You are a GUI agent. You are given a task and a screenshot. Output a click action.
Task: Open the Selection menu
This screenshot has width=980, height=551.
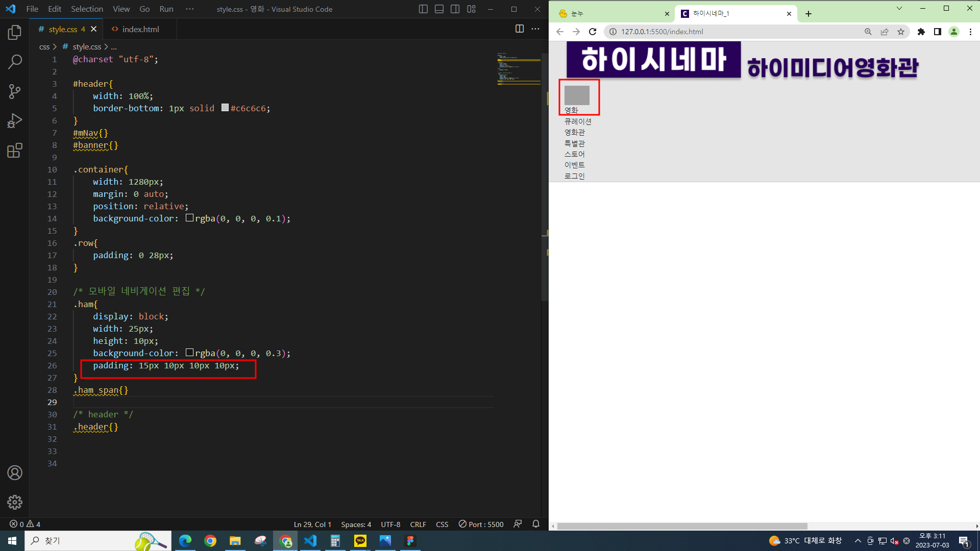(87, 9)
